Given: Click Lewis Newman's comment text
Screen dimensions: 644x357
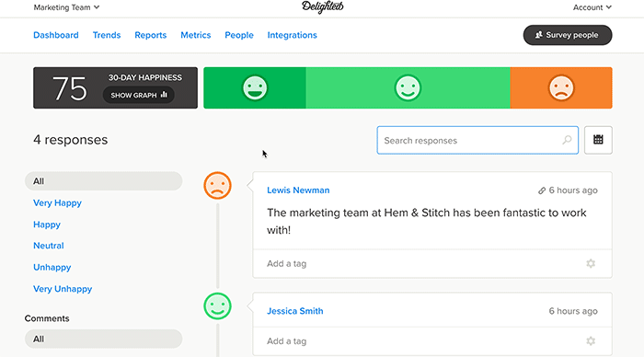Looking at the screenshot, I should tap(427, 222).
